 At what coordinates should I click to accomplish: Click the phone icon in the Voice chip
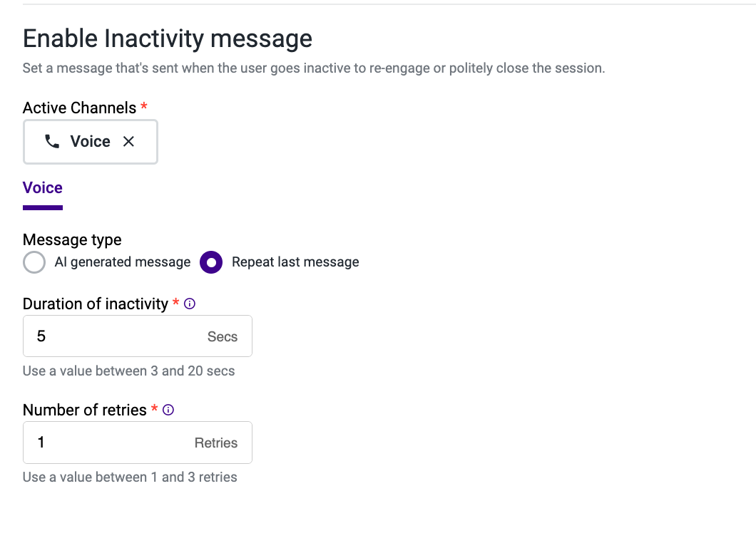pos(51,141)
